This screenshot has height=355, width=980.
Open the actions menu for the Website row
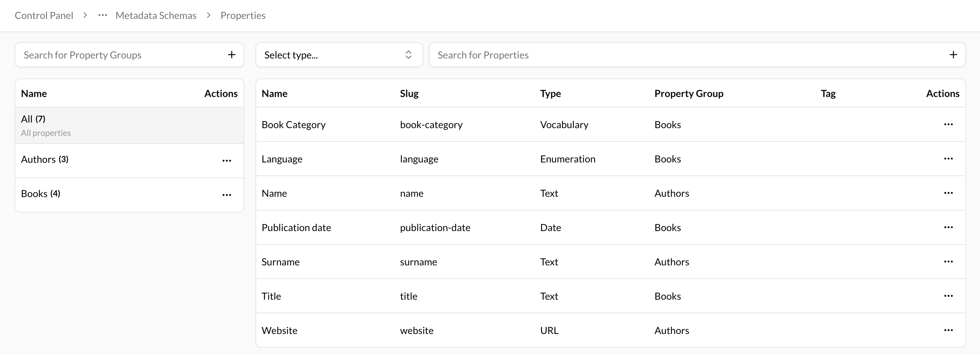(x=949, y=330)
